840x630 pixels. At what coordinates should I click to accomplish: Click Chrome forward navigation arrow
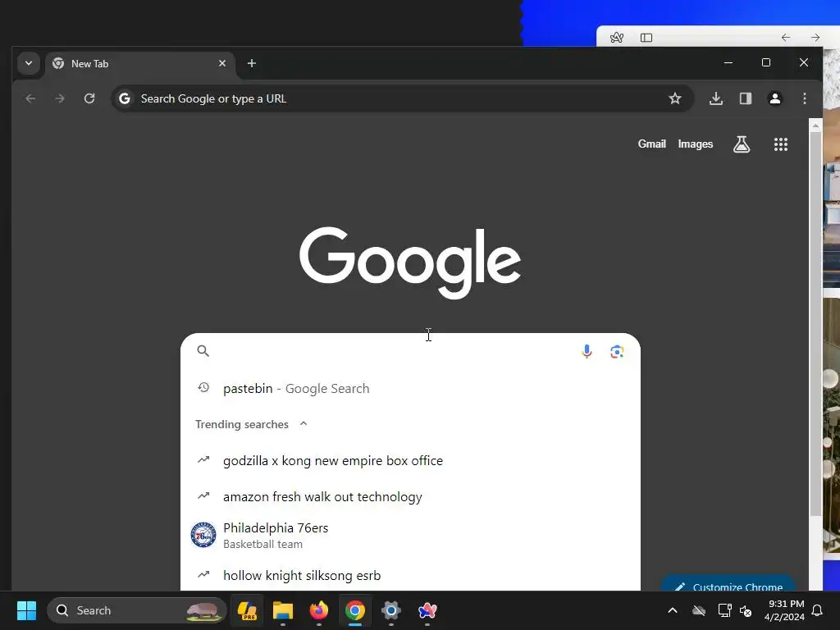click(x=60, y=98)
